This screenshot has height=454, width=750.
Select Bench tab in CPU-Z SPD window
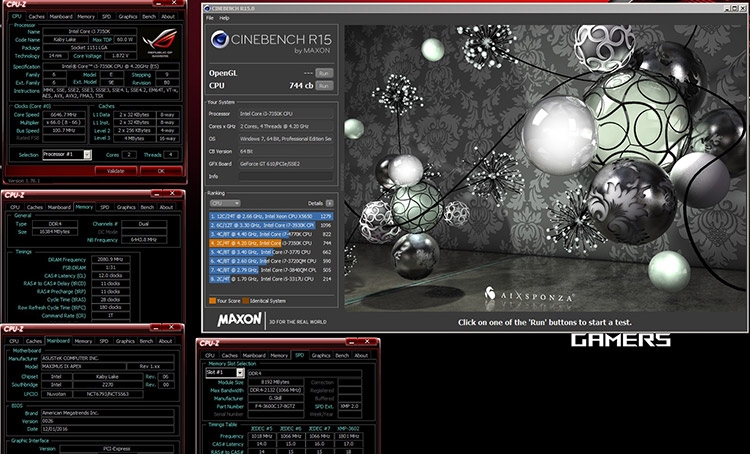coord(342,355)
